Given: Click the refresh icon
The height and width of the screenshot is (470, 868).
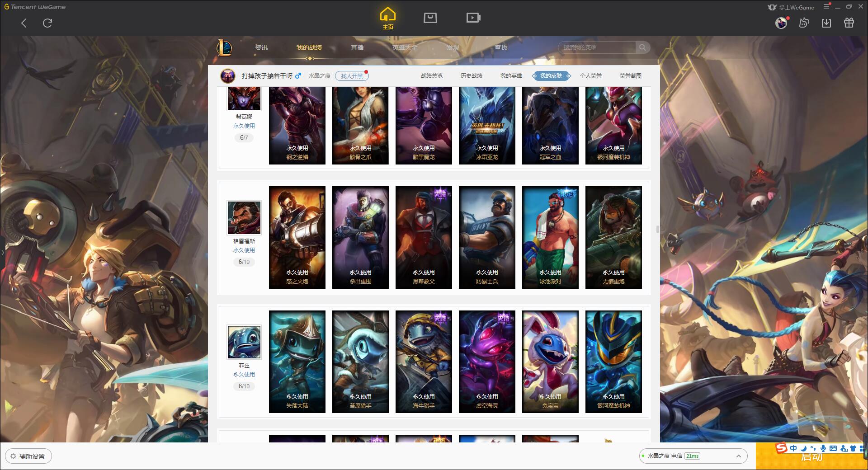Looking at the screenshot, I should (47, 23).
